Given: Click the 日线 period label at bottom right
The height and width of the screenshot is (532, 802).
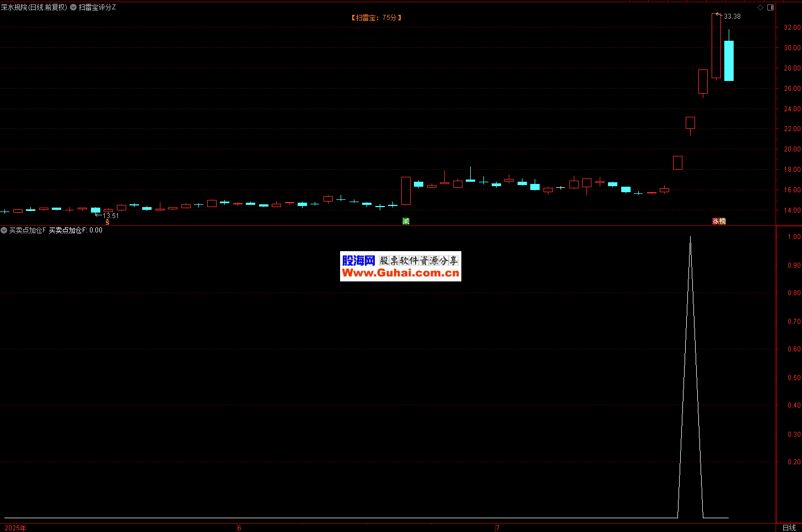Looking at the screenshot, I should pyautogui.click(x=789, y=528).
